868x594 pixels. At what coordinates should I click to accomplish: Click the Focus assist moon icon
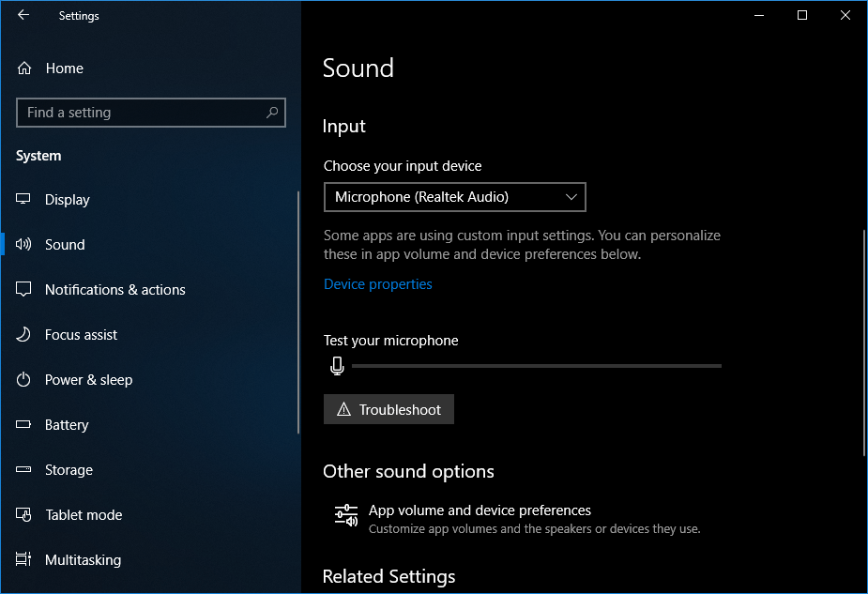(24, 335)
